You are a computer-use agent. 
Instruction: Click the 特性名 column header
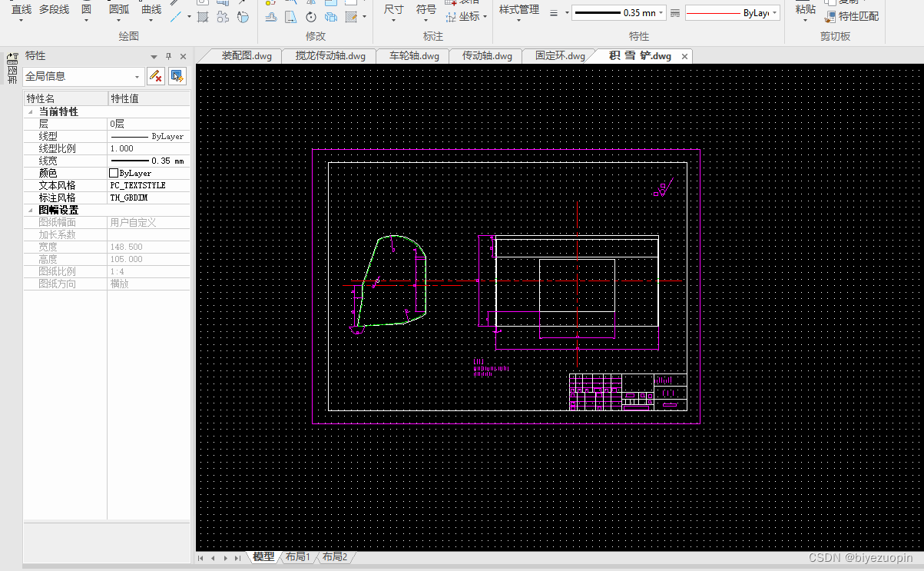click(x=65, y=98)
